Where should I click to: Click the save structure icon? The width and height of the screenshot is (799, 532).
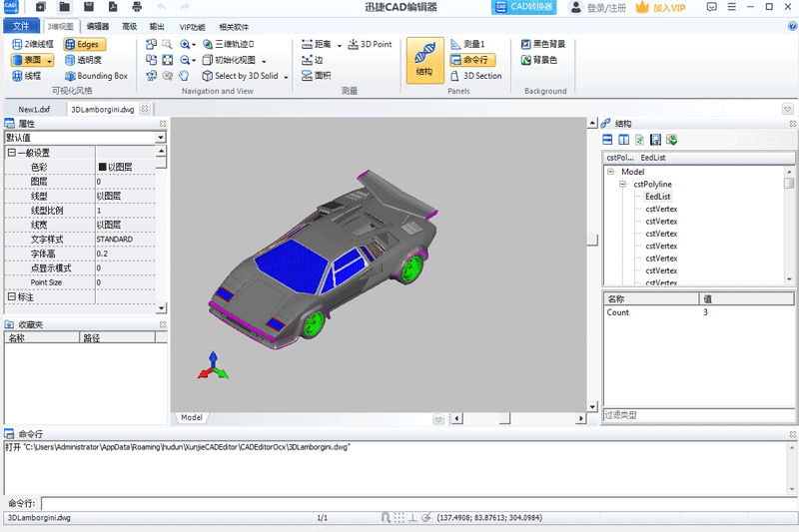(655, 140)
